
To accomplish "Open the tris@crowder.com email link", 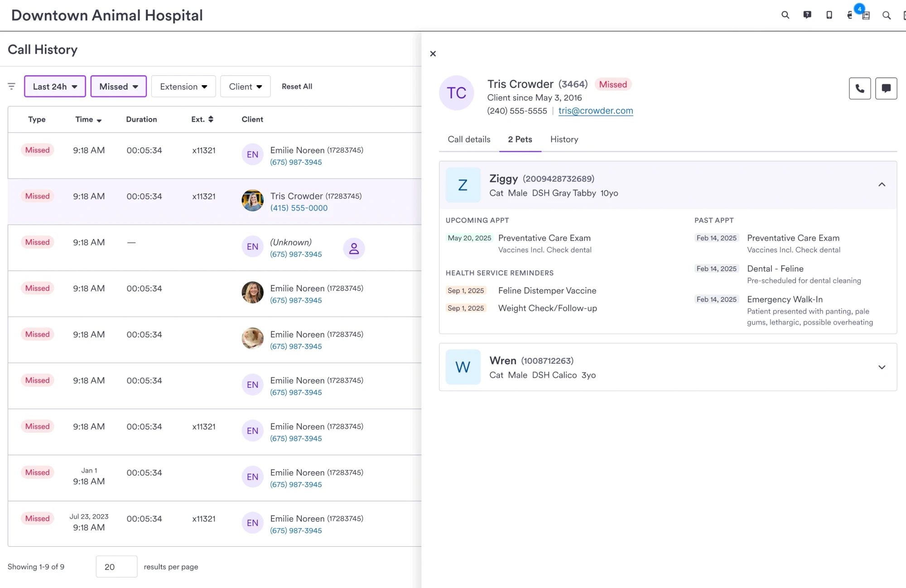I will click(x=595, y=111).
